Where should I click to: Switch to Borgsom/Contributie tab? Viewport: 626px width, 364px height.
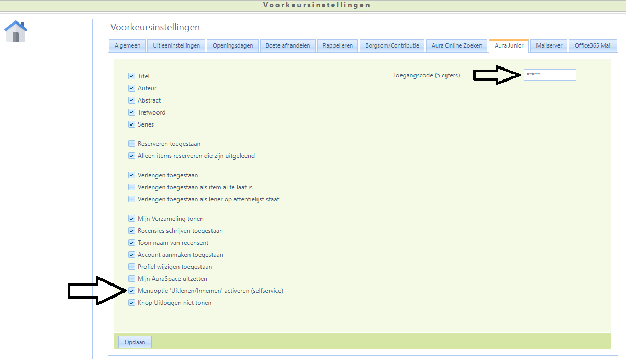click(x=392, y=46)
